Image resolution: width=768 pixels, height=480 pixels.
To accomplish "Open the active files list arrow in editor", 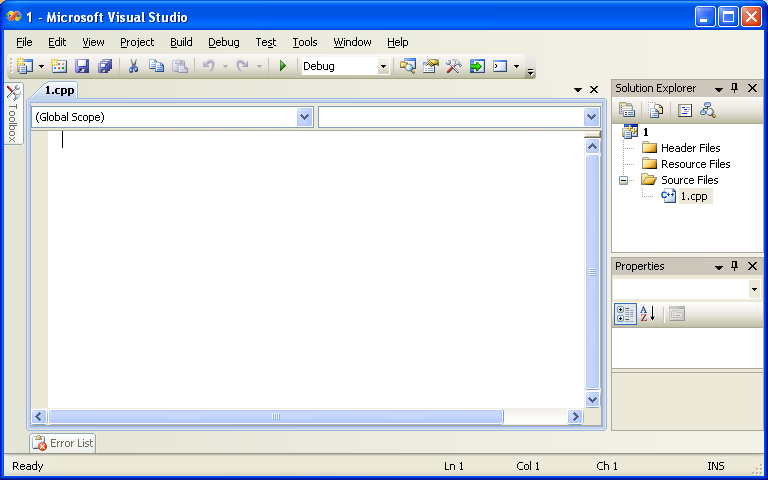I will pyautogui.click(x=578, y=90).
